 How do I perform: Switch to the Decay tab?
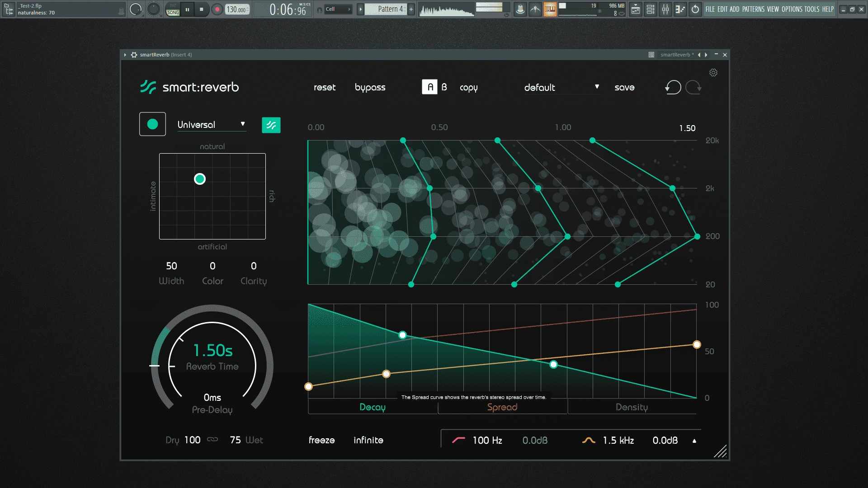(373, 407)
